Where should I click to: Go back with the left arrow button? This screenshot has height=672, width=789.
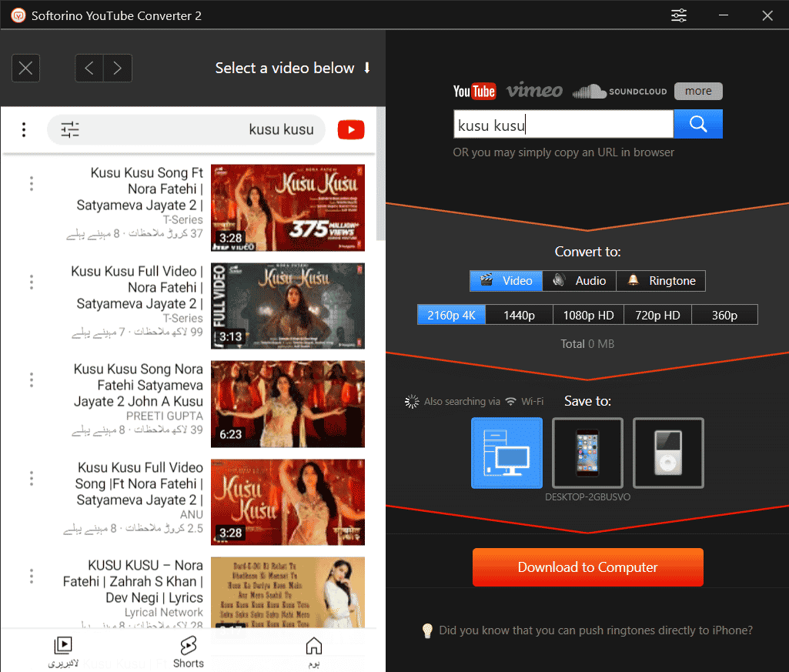89,68
